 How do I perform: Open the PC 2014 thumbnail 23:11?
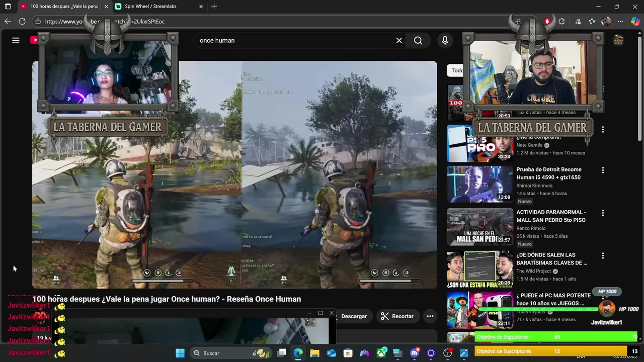(480, 310)
